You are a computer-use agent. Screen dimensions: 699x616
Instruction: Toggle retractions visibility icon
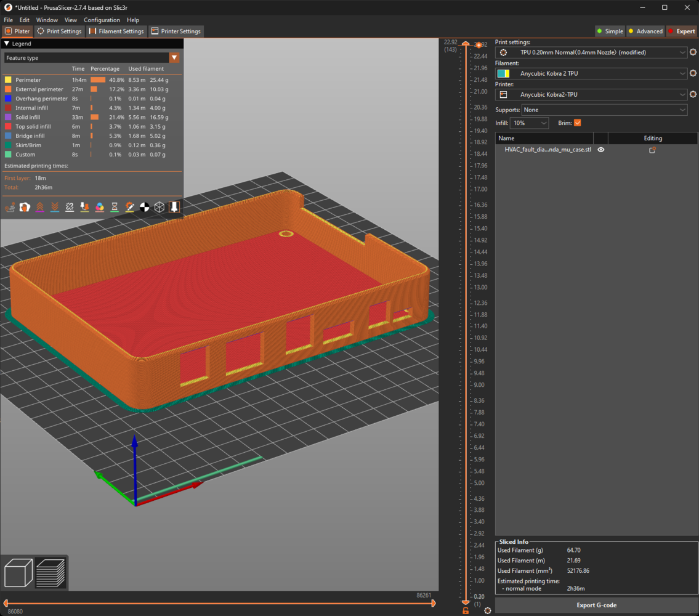[40, 207]
